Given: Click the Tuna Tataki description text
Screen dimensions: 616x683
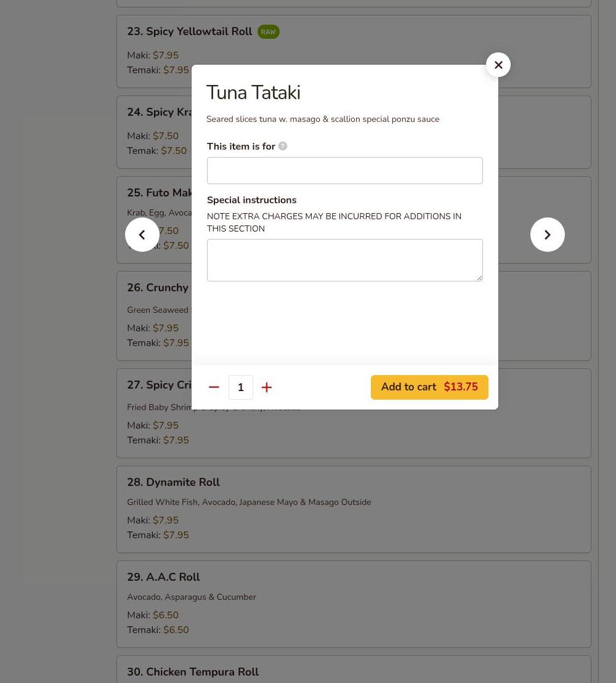Looking at the screenshot, I should coord(323,119).
